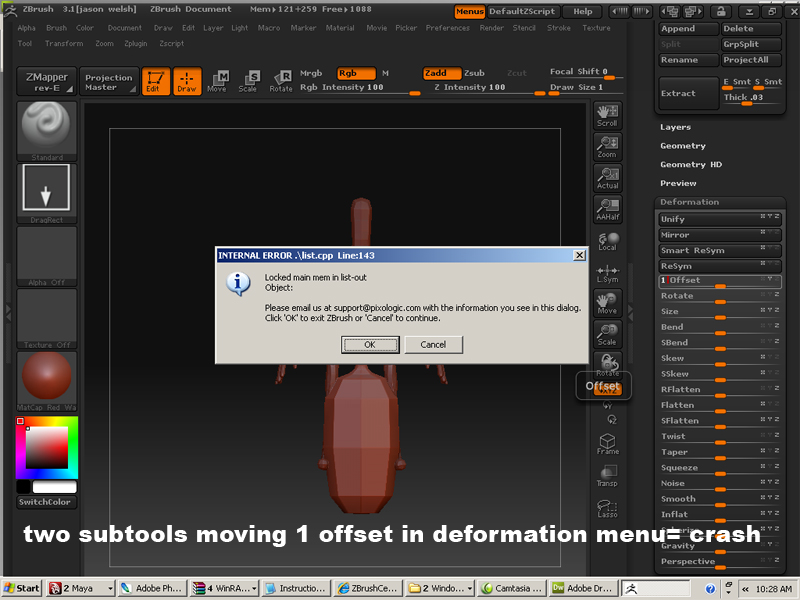The image size is (800, 600).
Task: Click the AAHalf icon
Action: click(607, 209)
